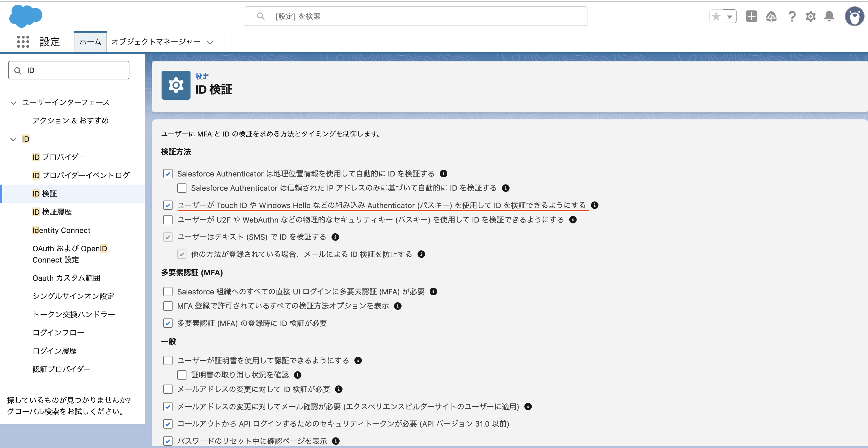Viewport: 868px width, 448px height.
Task: Uncheck Touch ID / Windows Hello passkey option
Action: 168,205
